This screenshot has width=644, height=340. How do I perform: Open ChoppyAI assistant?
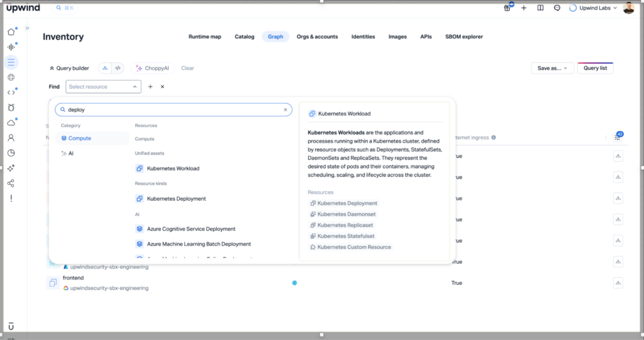[x=153, y=68]
